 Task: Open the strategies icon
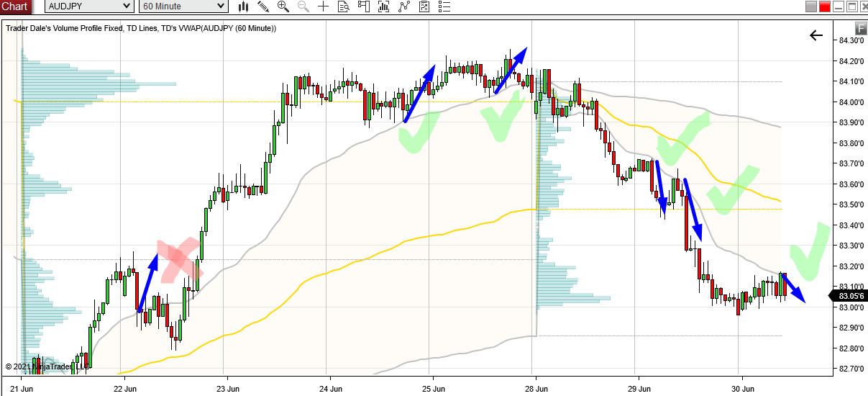pos(404,6)
